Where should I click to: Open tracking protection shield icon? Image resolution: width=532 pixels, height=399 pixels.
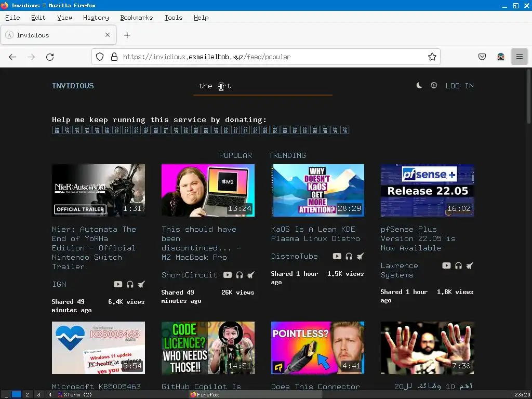pyautogui.click(x=99, y=57)
